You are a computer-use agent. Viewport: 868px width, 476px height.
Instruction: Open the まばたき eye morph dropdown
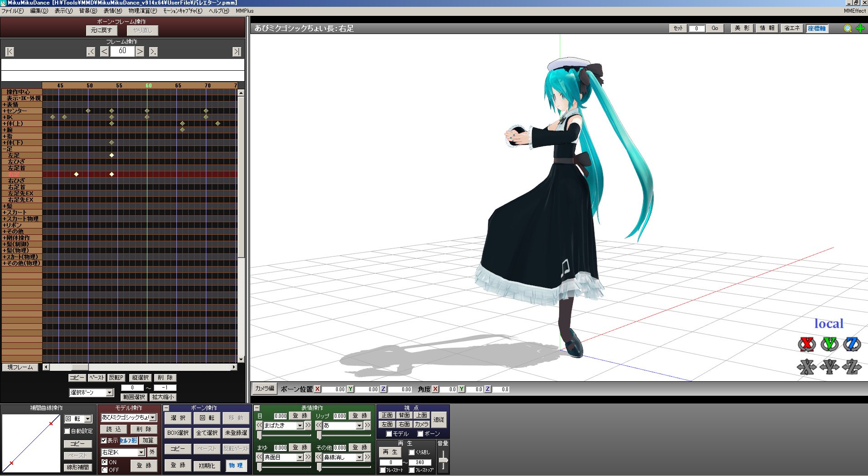click(x=300, y=425)
